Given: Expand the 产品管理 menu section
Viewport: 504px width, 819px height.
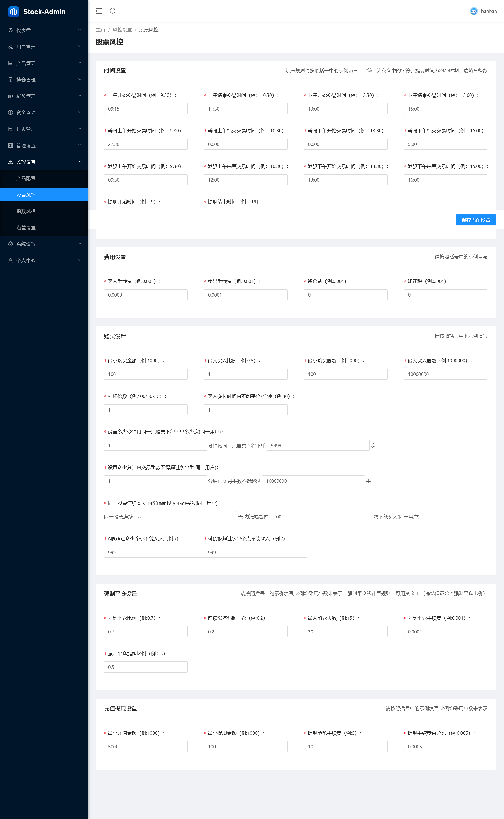Looking at the screenshot, I should coord(43,63).
